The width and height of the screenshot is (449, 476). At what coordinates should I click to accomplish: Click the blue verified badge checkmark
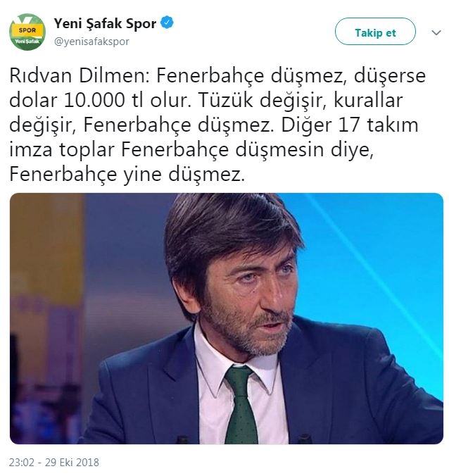tap(167, 23)
